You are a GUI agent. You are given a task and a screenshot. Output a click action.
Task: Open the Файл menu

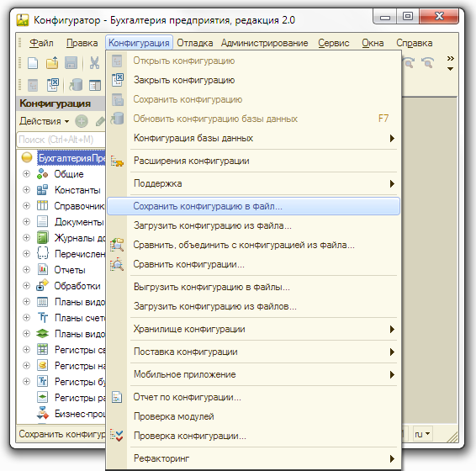(x=41, y=43)
